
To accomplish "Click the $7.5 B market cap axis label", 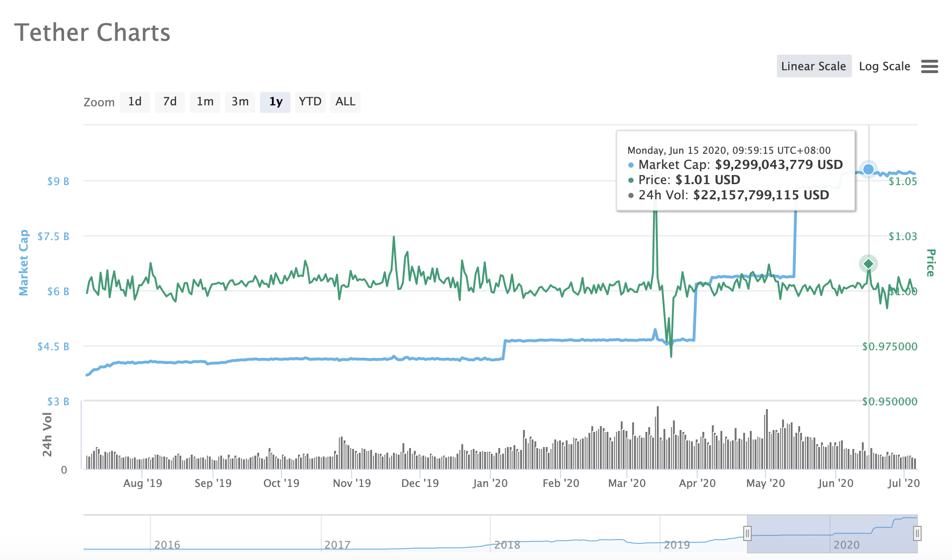I will point(53,236).
